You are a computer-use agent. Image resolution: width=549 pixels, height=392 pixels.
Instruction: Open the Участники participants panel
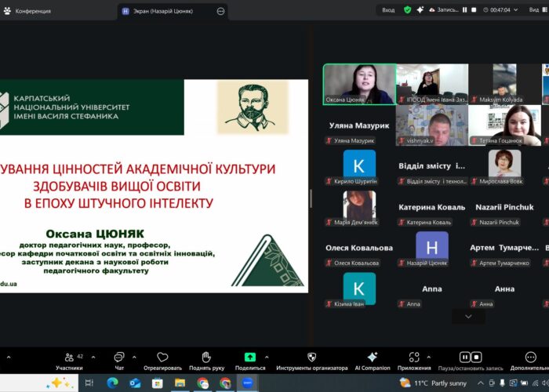69,358
